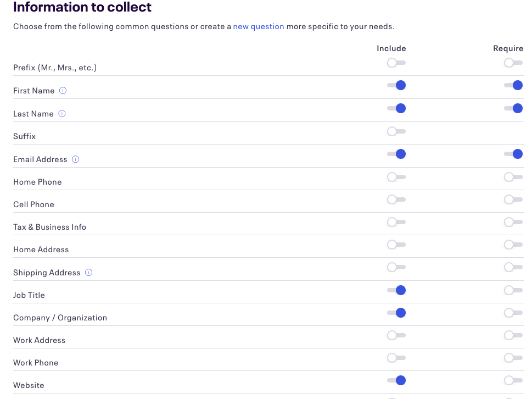
Task: Click info icon next to Email Address
Action: 76,159
